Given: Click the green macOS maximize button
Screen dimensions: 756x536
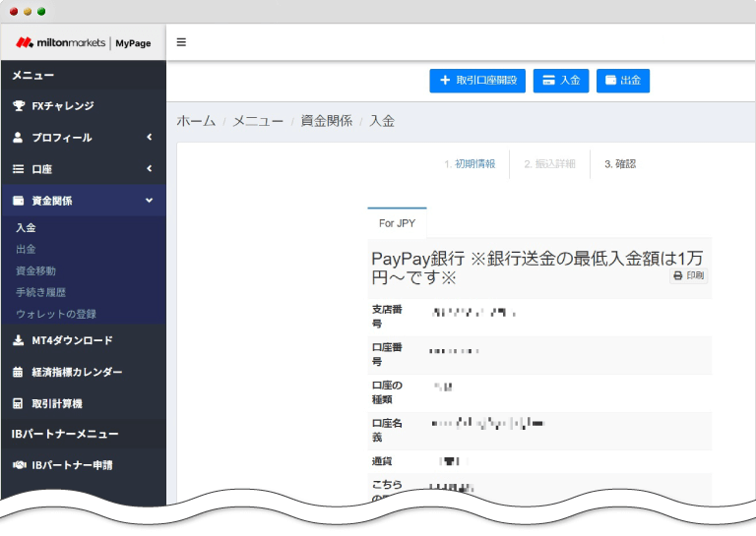Looking at the screenshot, I should click(41, 12).
